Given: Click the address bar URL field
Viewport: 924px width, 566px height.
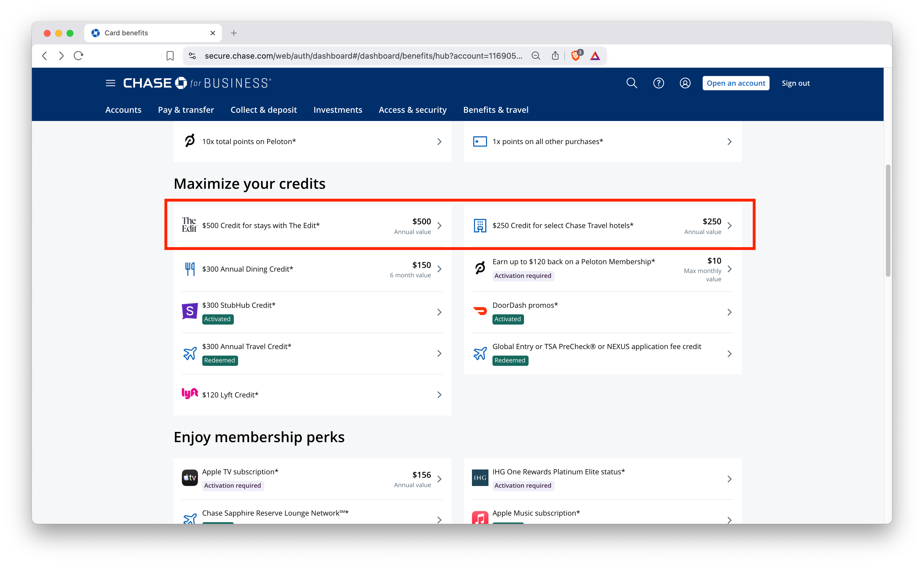Looking at the screenshot, I should tap(363, 56).
